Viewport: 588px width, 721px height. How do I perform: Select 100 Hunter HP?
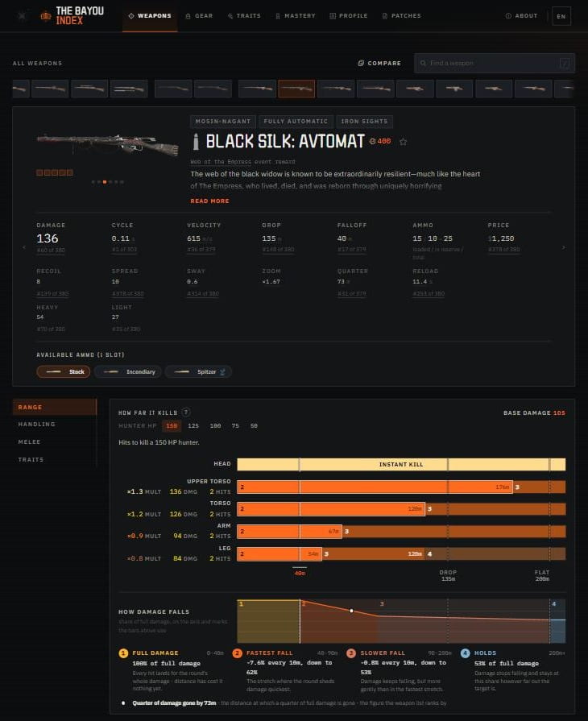coord(215,426)
